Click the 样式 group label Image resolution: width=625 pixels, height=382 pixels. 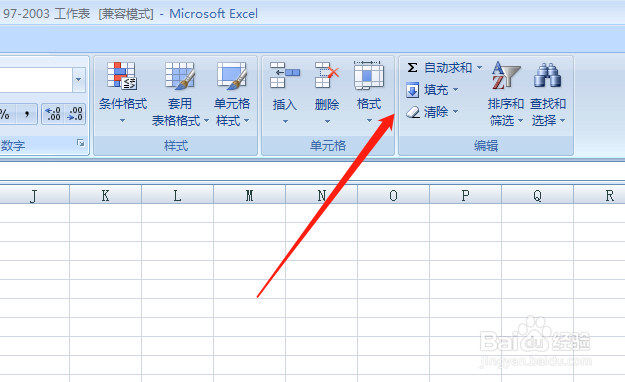(x=176, y=146)
